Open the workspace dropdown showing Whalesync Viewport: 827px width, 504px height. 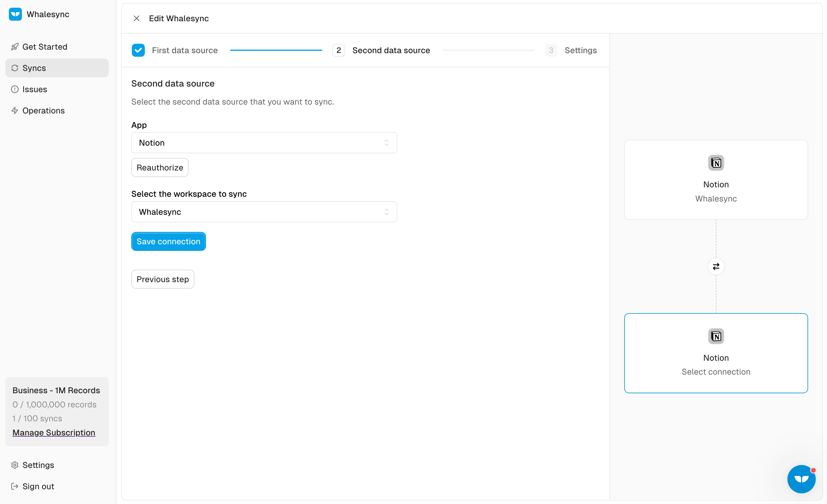click(264, 212)
